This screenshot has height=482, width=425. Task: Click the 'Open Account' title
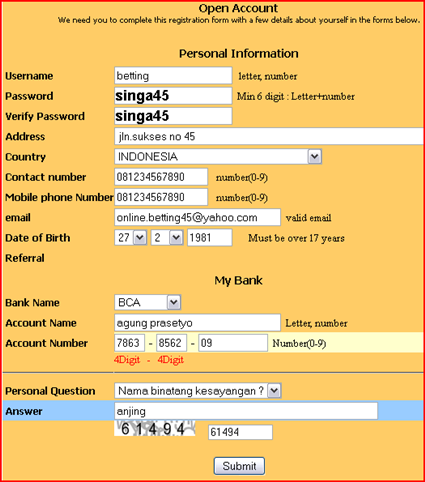tap(238, 8)
